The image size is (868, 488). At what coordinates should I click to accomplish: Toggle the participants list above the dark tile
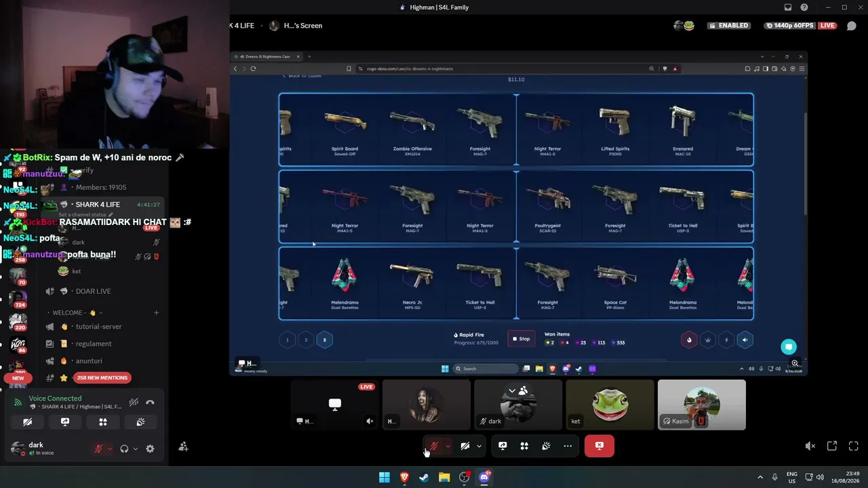pos(517,391)
